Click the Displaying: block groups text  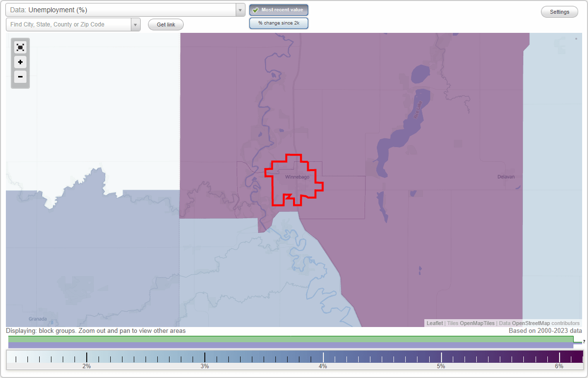pos(96,331)
